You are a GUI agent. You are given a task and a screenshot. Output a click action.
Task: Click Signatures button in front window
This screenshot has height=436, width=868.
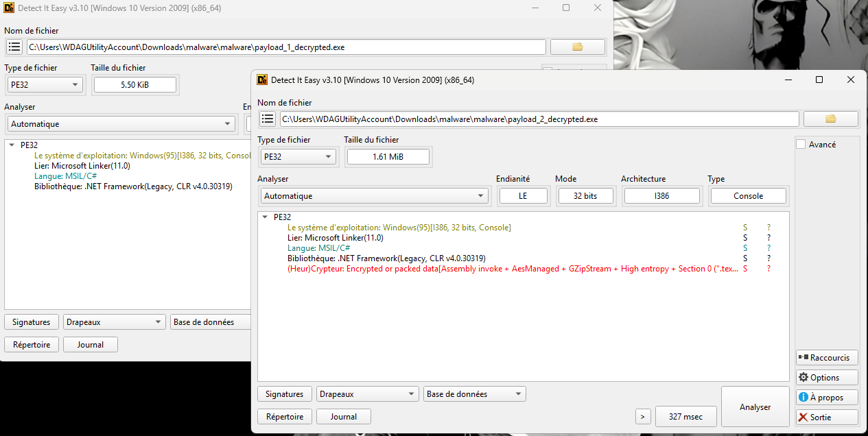coord(284,394)
